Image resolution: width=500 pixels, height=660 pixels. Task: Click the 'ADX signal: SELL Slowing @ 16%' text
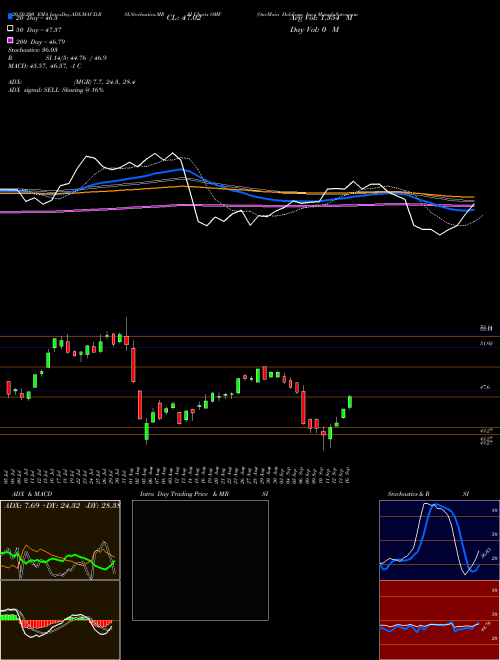click(56, 90)
